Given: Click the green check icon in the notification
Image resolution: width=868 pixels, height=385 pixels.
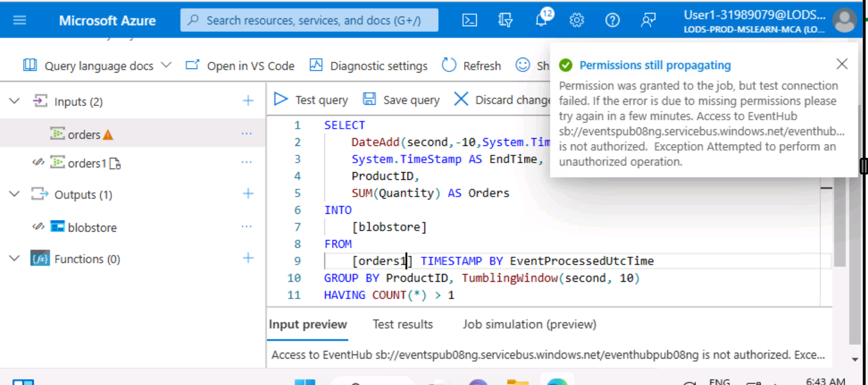Looking at the screenshot, I should tap(566, 66).
